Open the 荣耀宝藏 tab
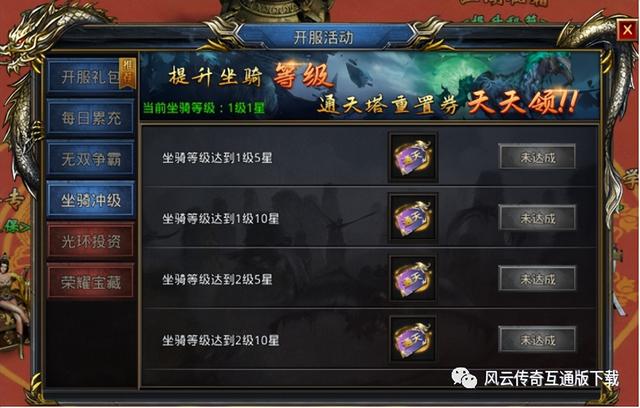Image resolution: width=640 pixels, height=408 pixels. (x=91, y=282)
